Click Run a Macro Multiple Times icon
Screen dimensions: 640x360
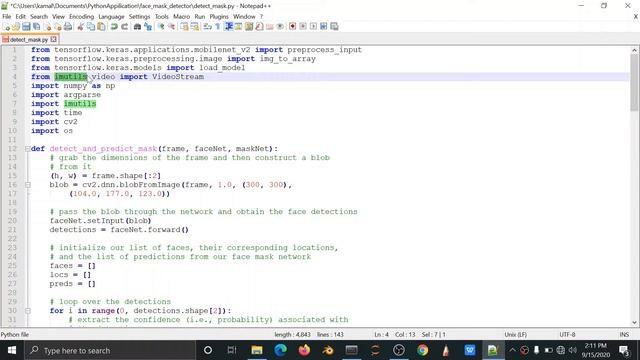324,27
